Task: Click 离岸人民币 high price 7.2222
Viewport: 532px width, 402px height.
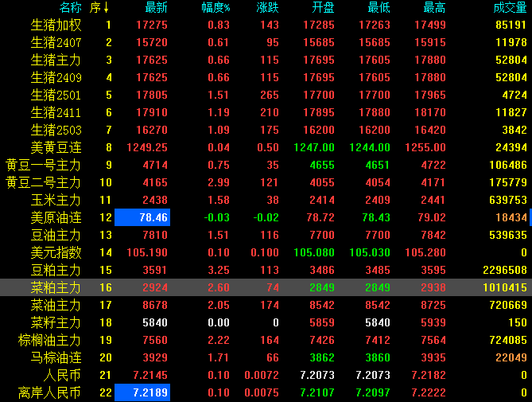Action: point(429,392)
